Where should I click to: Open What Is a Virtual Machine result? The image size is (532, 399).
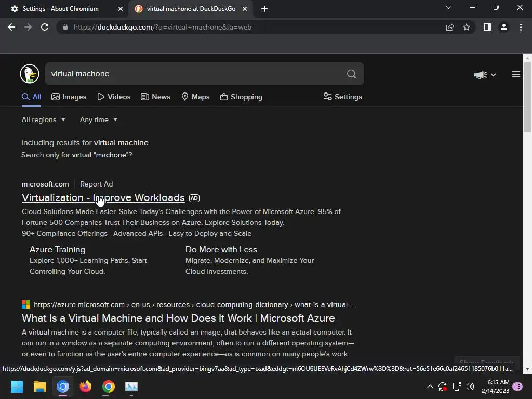tap(178, 318)
